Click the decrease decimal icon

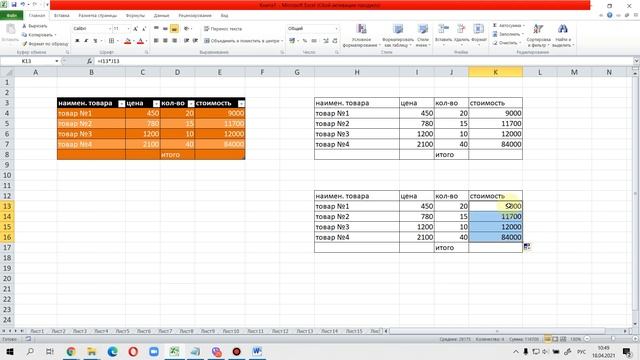coord(335,41)
